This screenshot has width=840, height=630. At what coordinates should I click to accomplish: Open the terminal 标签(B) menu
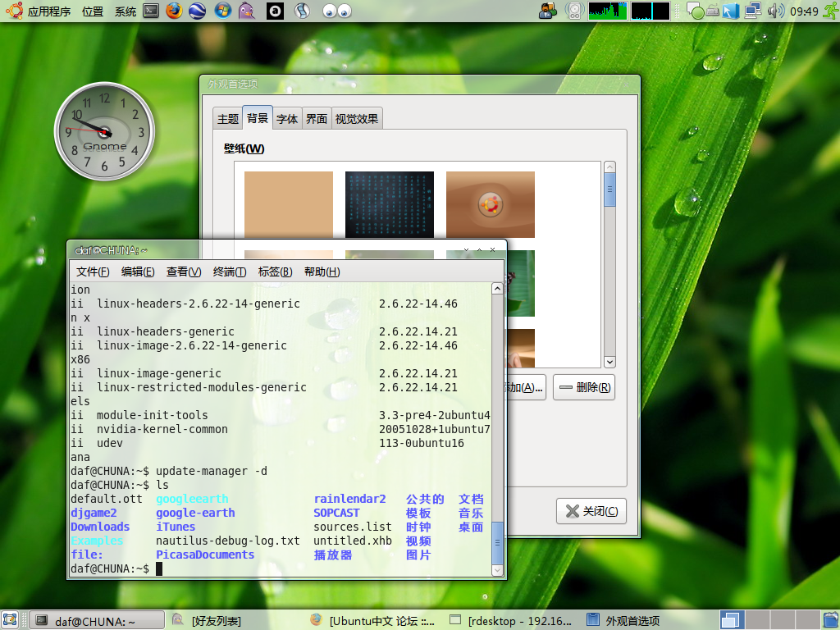pos(275,272)
